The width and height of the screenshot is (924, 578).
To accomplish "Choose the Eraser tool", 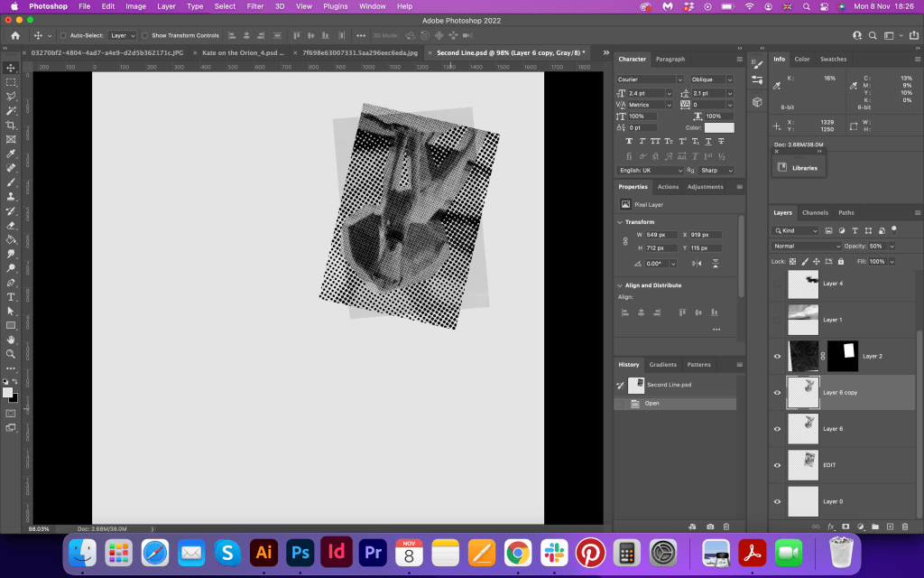I will (x=11, y=225).
